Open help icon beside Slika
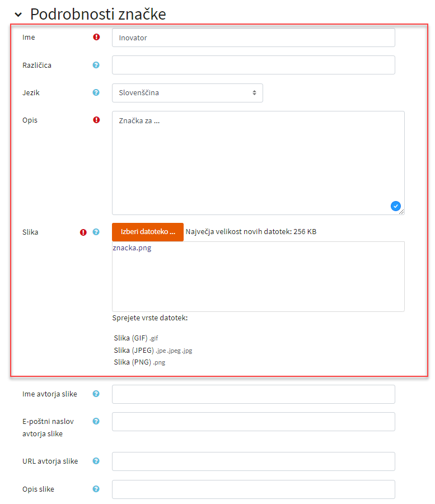435x504 pixels. coord(96,232)
